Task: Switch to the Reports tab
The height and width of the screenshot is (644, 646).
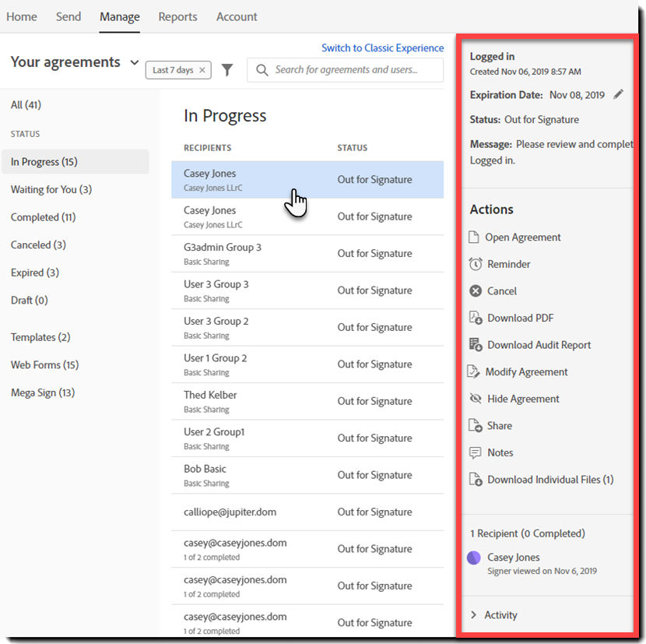Action: pyautogui.click(x=177, y=16)
